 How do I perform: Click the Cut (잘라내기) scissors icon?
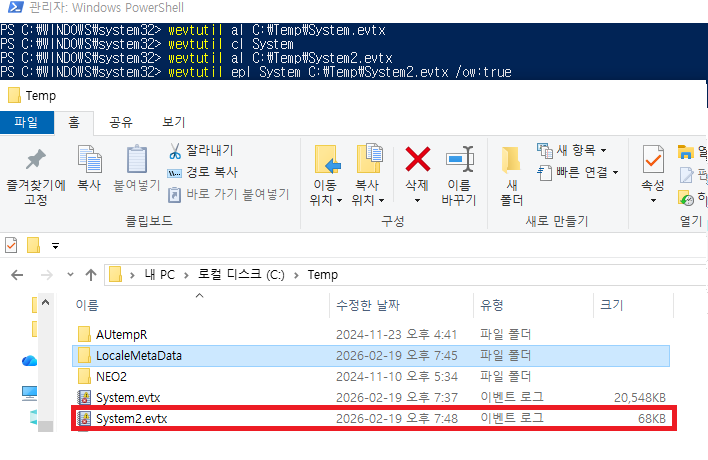174,151
